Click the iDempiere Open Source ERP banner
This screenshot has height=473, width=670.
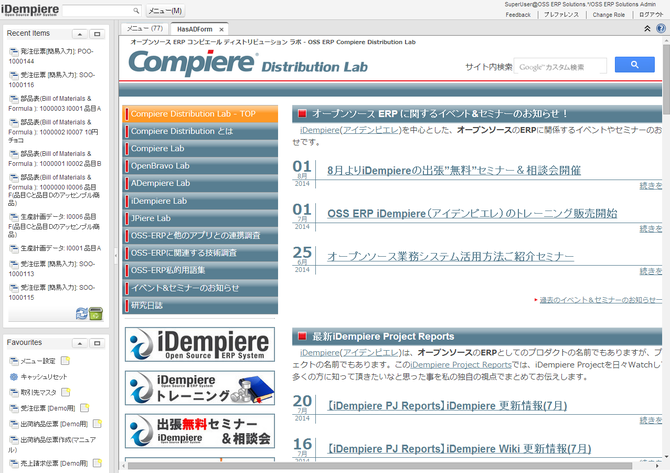(x=200, y=344)
